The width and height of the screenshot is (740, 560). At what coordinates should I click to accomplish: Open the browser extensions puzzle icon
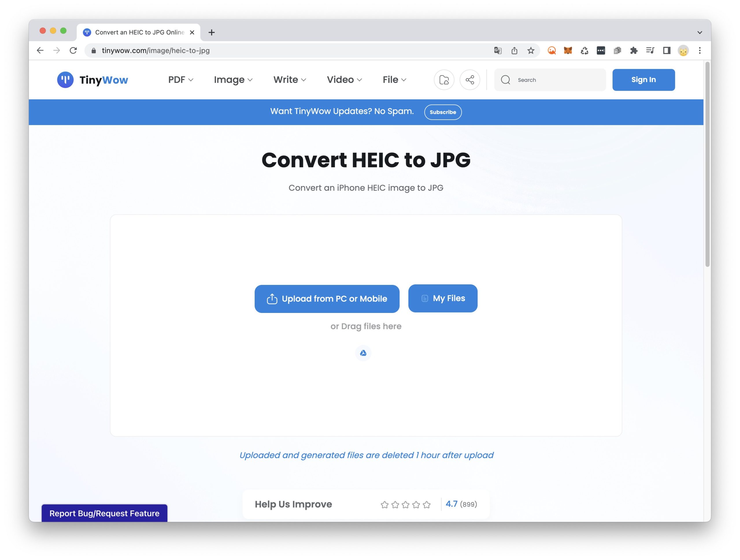pos(634,51)
